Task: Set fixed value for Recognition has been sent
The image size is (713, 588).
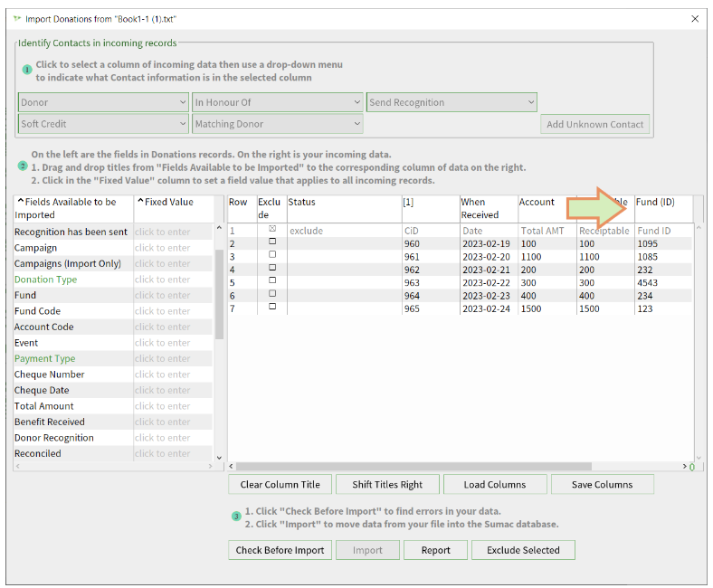Action: pyautogui.click(x=173, y=232)
